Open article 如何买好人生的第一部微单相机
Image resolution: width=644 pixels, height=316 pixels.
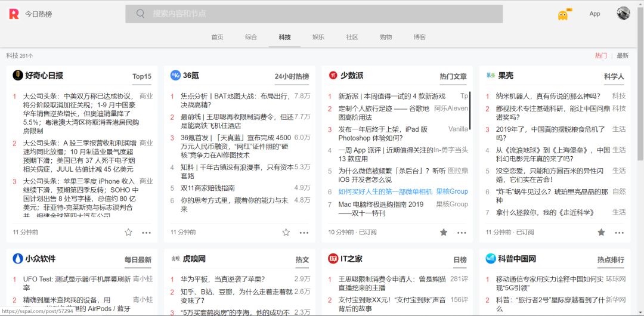click(385, 191)
